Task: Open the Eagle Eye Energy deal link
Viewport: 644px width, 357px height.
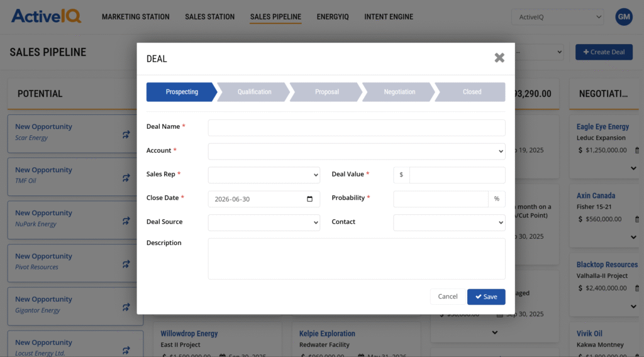Action: click(x=602, y=127)
